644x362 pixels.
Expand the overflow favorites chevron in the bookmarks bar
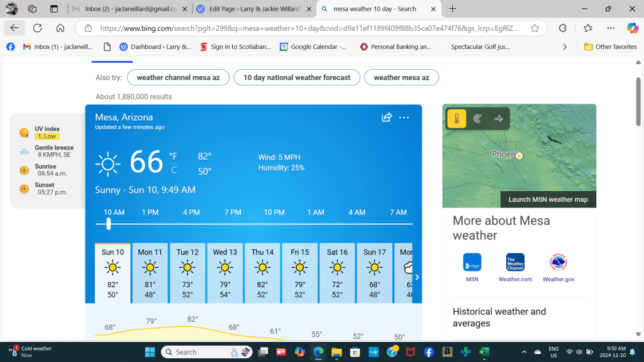click(x=565, y=47)
